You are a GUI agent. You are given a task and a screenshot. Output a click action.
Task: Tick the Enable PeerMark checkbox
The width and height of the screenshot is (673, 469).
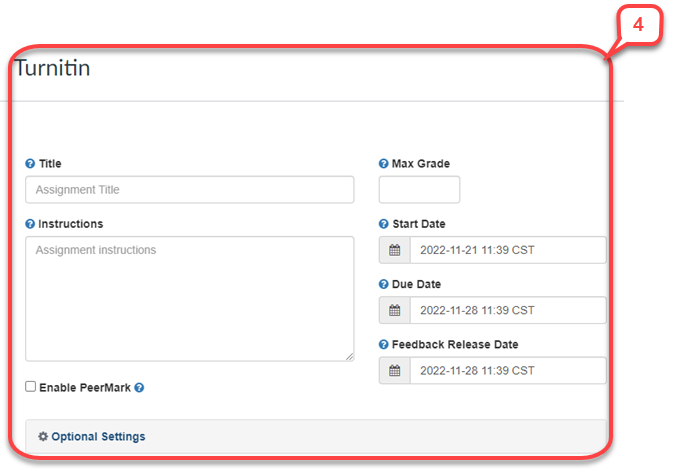pyautogui.click(x=30, y=387)
